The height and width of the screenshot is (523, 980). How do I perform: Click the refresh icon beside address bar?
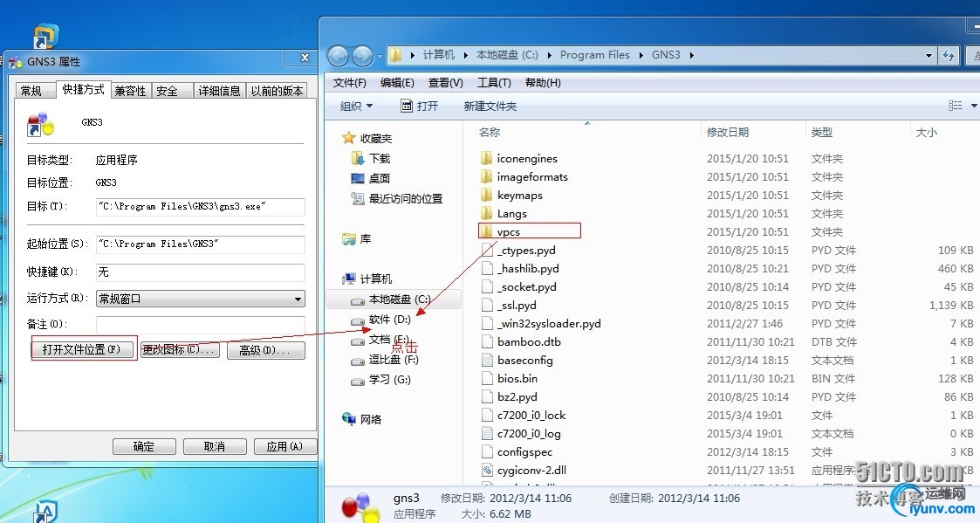[x=949, y=55]
